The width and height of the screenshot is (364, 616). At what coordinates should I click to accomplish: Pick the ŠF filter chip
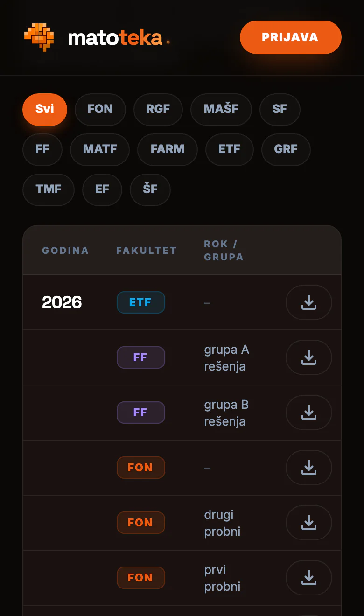pyautogui.click(x=150, y=189)
